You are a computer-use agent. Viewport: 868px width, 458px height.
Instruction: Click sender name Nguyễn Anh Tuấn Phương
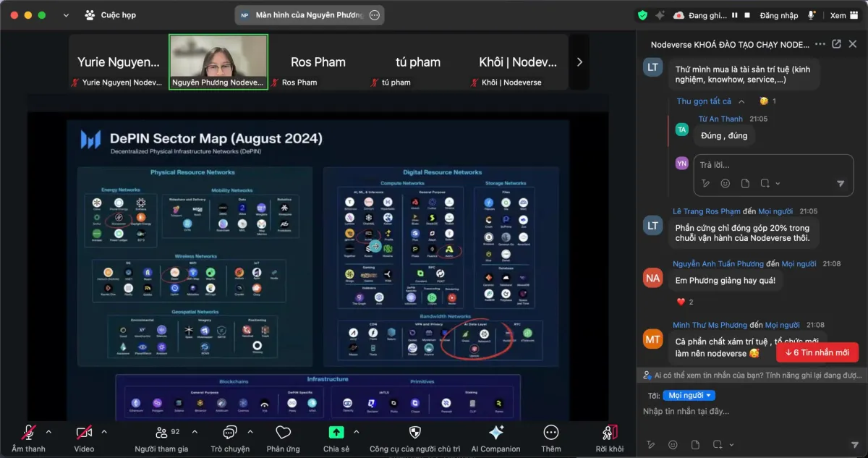coord(719,264)
